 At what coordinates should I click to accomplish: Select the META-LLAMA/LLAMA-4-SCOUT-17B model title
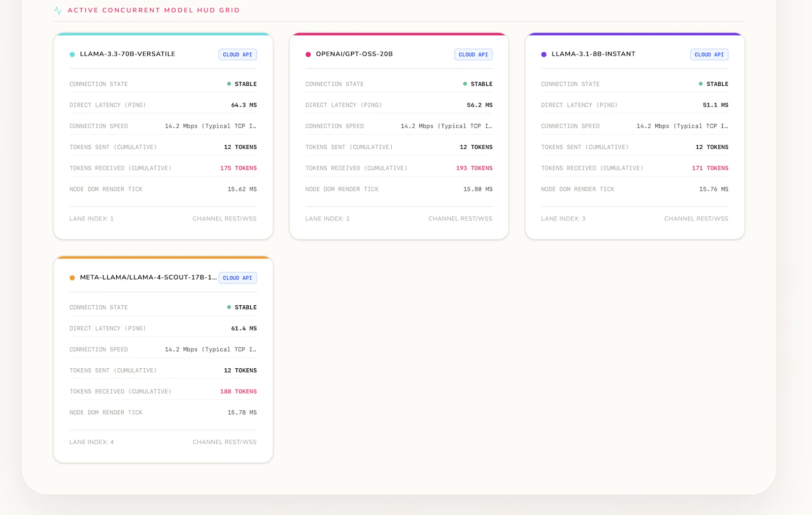(148, 277)
